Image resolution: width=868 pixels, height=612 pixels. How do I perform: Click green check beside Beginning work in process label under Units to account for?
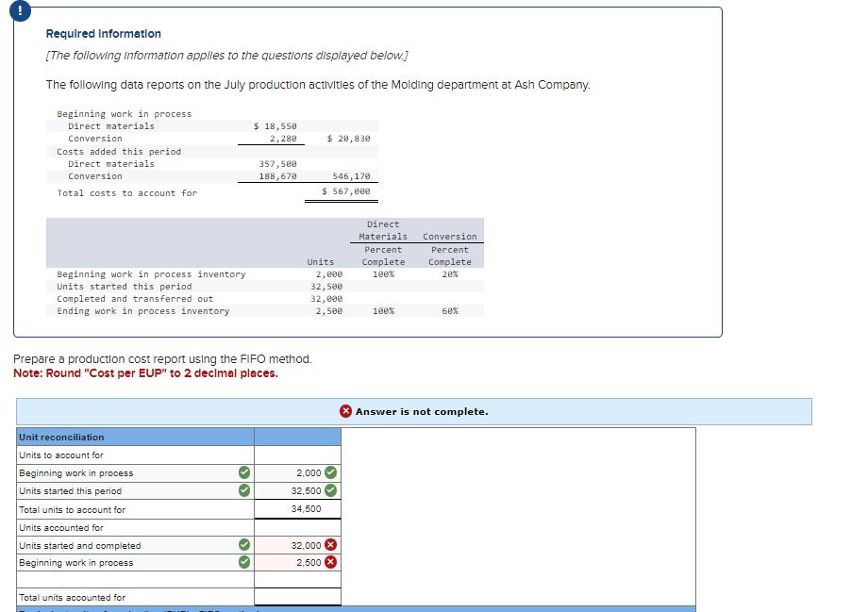tap(244, 472)
